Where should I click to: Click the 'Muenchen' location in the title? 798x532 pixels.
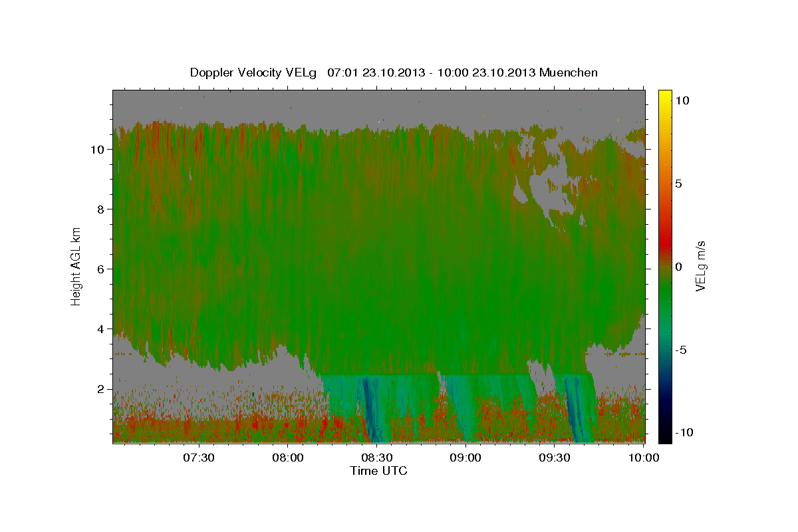pos(569,72)
